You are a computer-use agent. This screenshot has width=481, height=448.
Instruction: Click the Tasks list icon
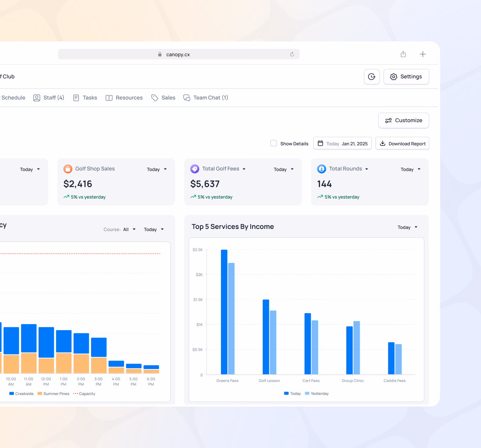(76, 98)
